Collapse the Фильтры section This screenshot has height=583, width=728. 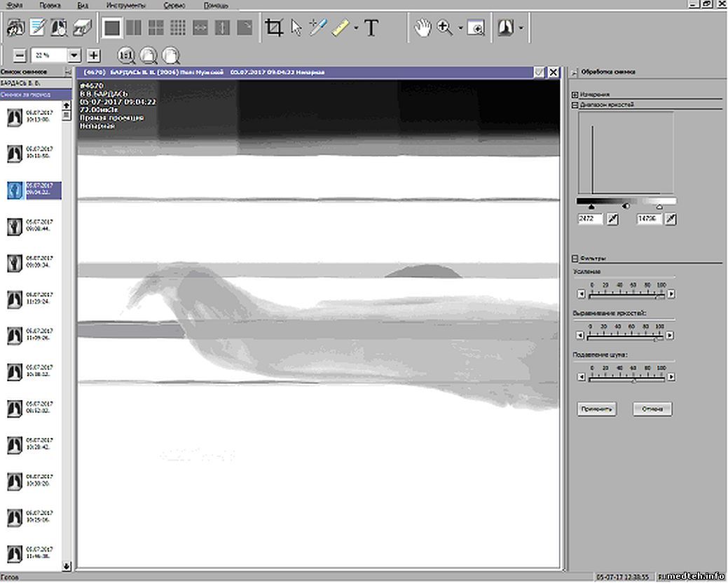[575, 258]
